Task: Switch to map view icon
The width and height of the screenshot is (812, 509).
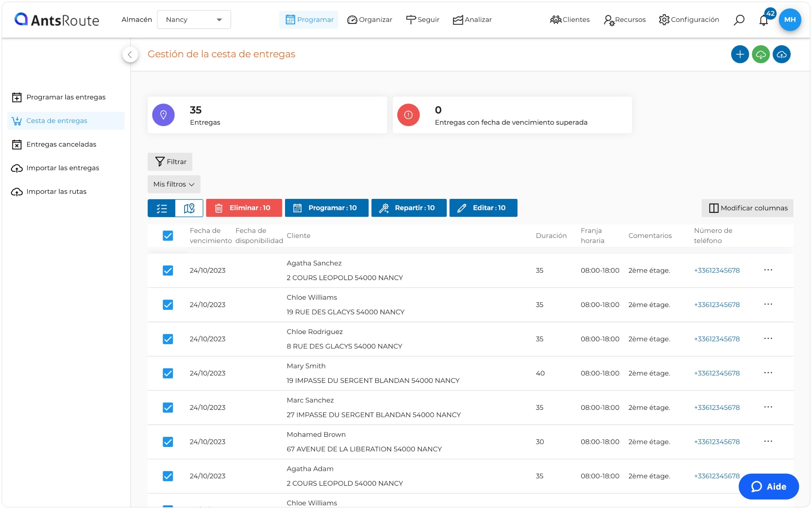Action: [x=189, y=208]
